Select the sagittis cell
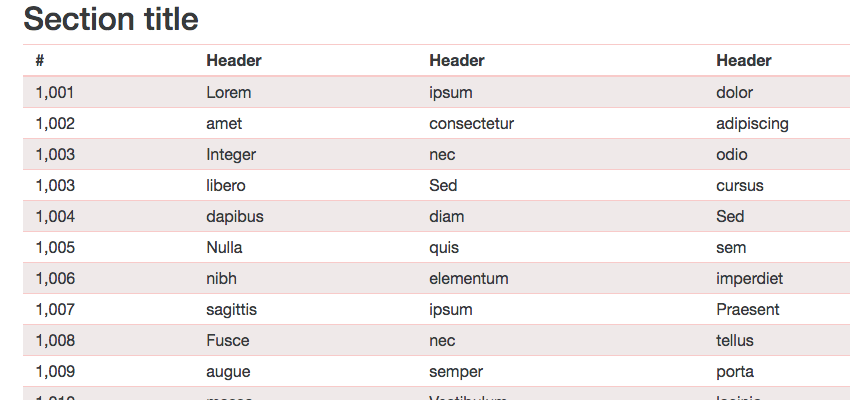This screenshot has width=850, height=400. (x=231, y=310)
